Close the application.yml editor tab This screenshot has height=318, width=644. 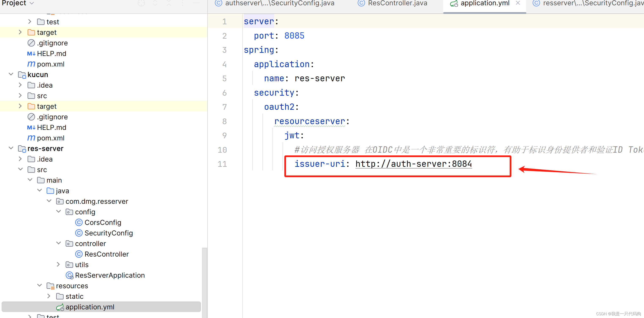coord(518,3)
